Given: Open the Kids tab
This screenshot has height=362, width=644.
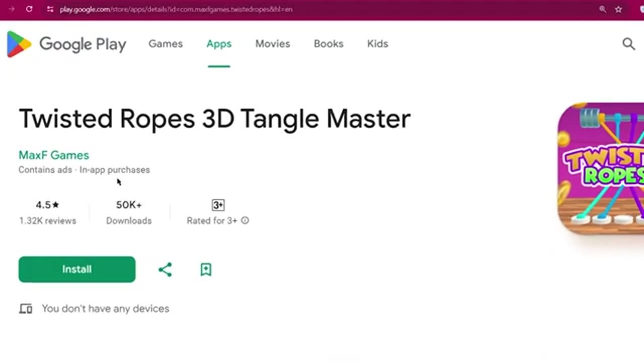Looking at the screenshot, I should pos(377,44).
